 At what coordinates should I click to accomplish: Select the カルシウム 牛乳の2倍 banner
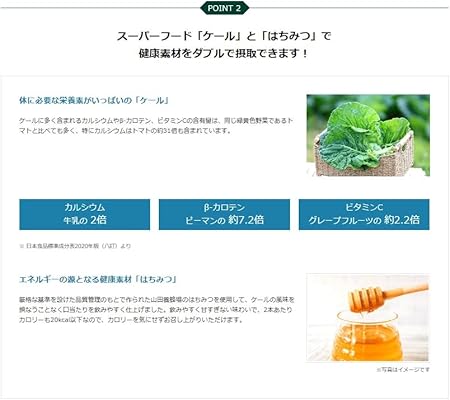pos(85,214)
